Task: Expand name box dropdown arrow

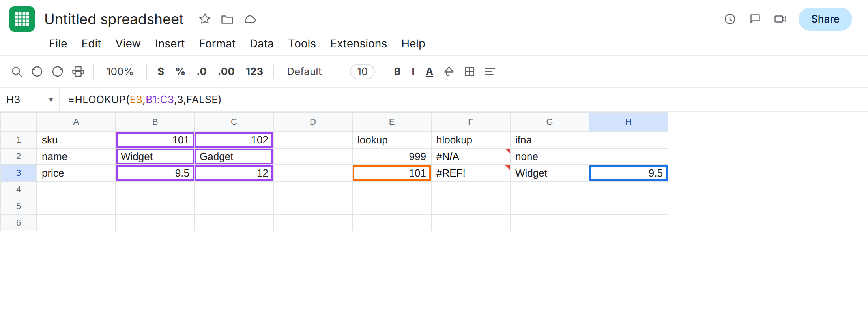Action: point(51,100)
